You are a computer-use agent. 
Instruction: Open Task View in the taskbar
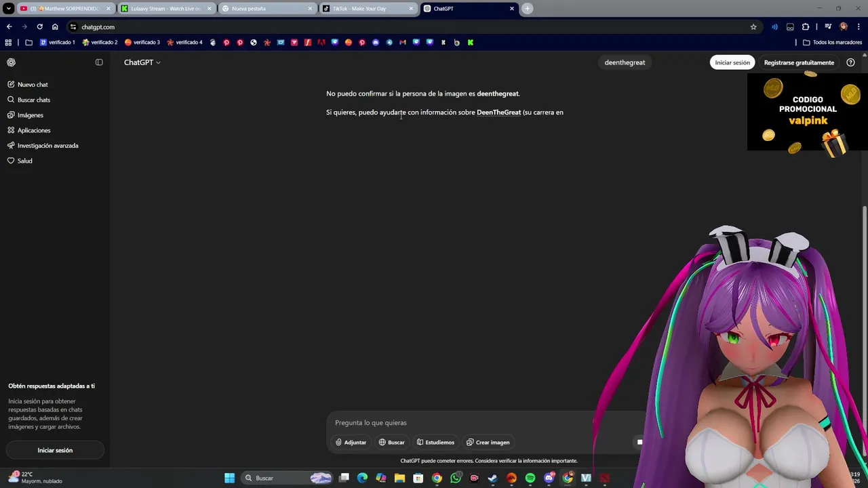(344, 479)
